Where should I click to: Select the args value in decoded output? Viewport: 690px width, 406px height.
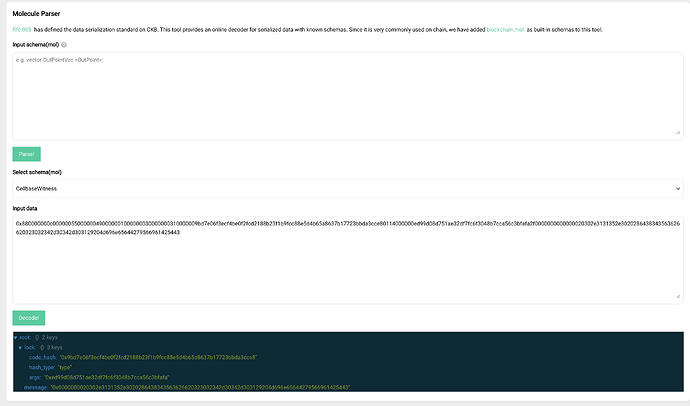(x=106, y=377)
